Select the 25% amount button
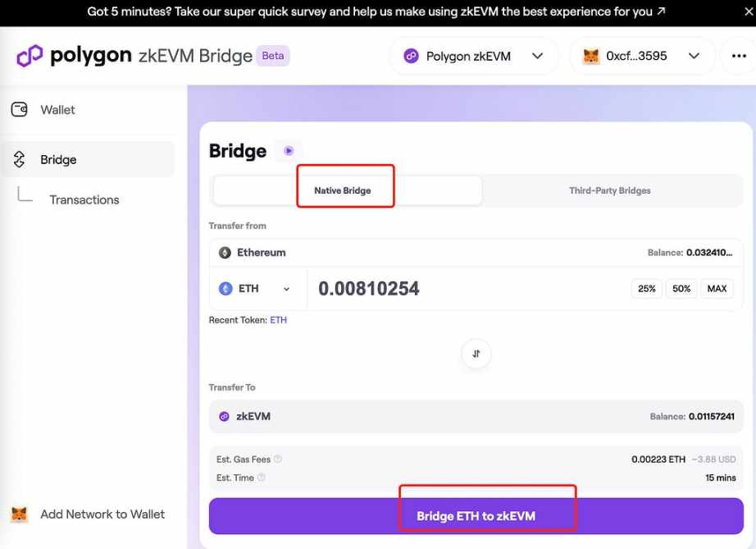 click(x=646, y=289)
